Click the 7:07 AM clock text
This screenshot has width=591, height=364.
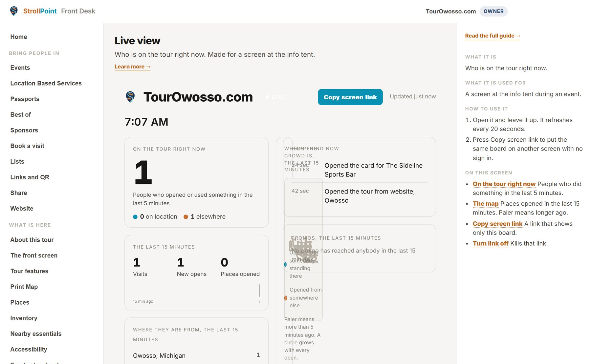click(146, 122)
